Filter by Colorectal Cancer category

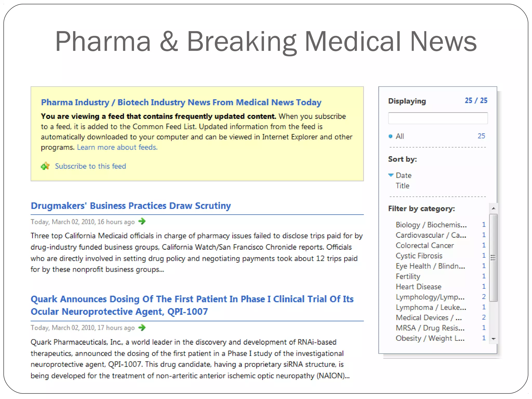[x=425, y=245]
